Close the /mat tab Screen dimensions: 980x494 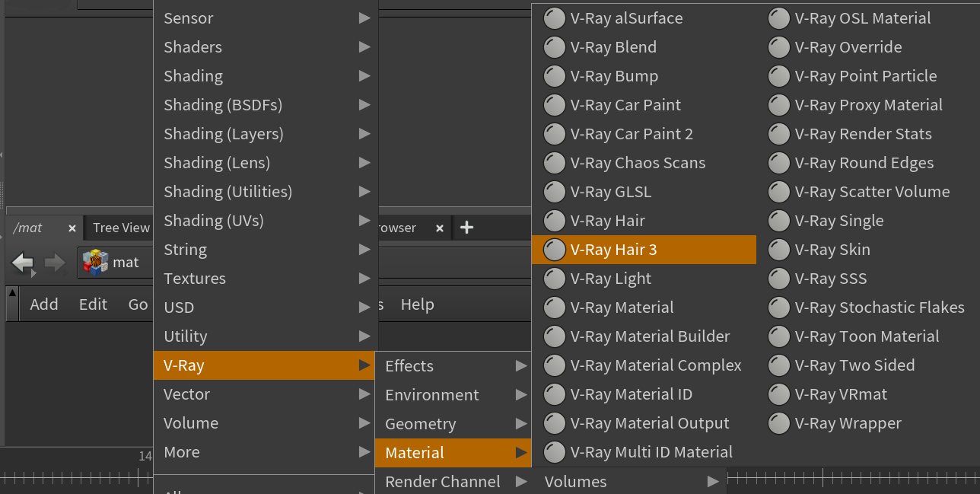pos(72,228)
